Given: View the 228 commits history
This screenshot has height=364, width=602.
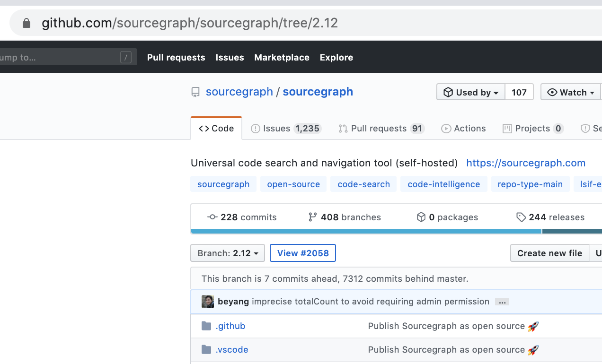Looking at the screenshot, I should coord(242,217).
